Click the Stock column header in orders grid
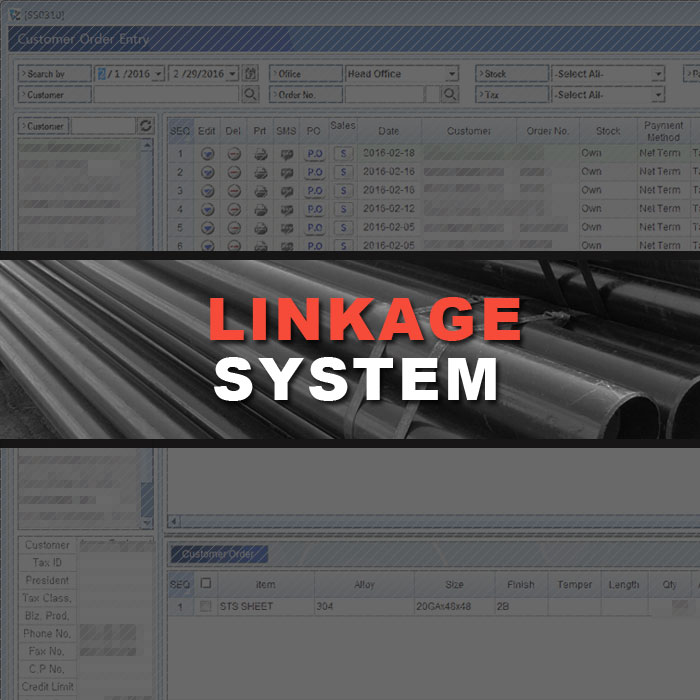The image size is (700, 700). 608,131
